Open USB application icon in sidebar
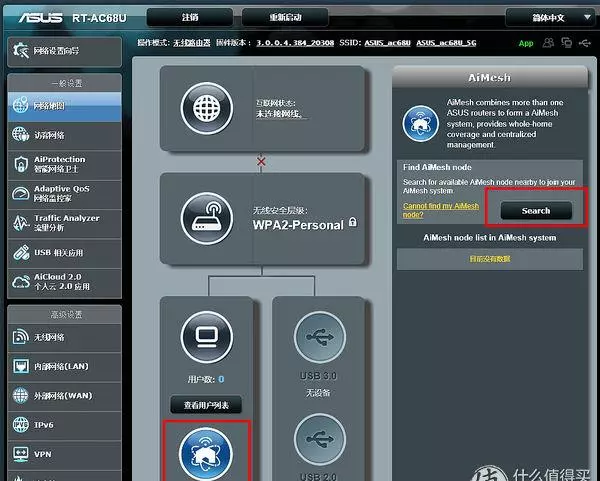Viewport: 600px width, 481px height. (21, 253)
